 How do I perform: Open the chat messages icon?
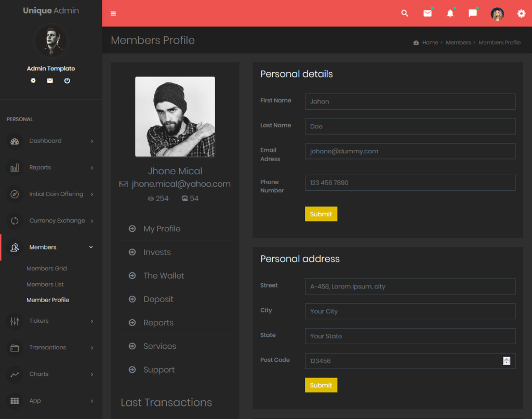click(472, 13)
